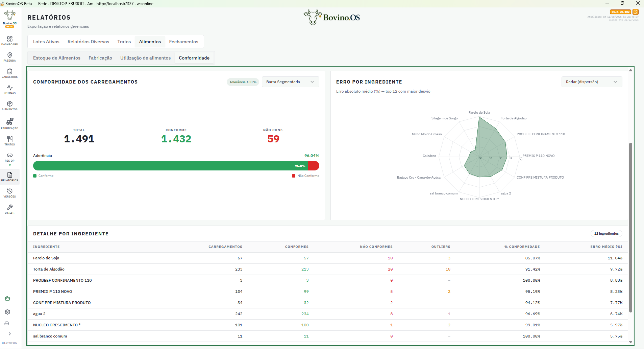Image resolution: width=644 pixels, height=349 pixels.
Task: Switch to the Fechamentos tab
Action: [x=184, y=42]
